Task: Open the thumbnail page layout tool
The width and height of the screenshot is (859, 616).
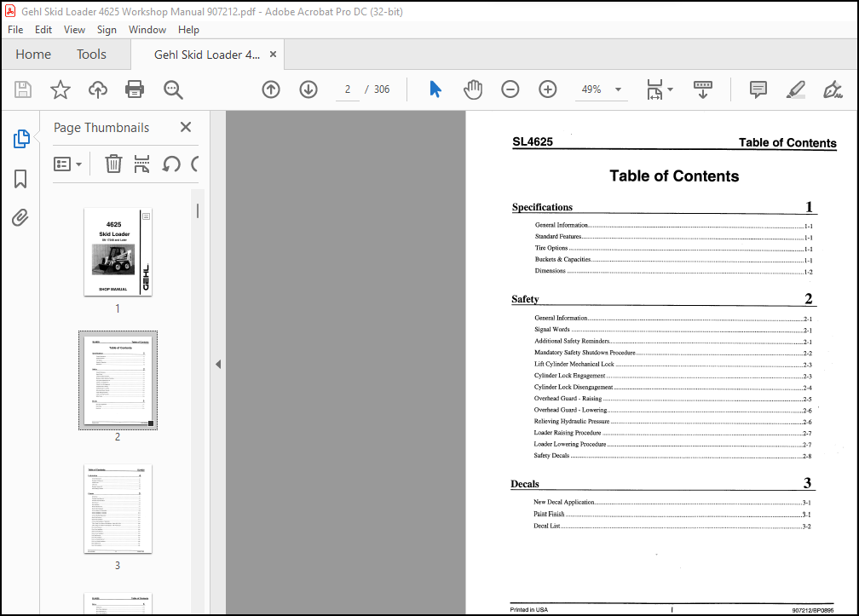Action: coord(141,164)
